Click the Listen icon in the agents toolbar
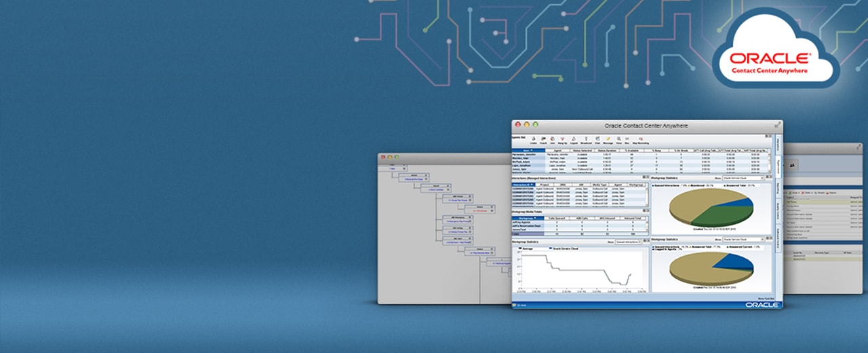 point(533,141)
